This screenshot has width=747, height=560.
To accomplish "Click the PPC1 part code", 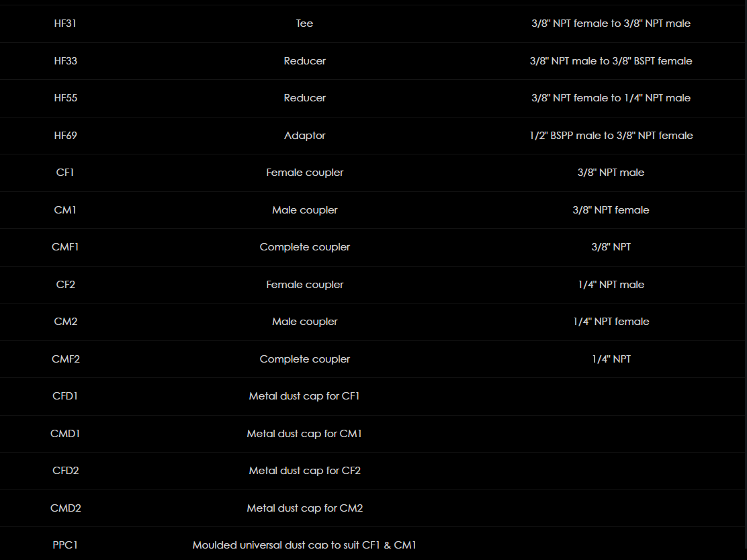I will 65,545.
